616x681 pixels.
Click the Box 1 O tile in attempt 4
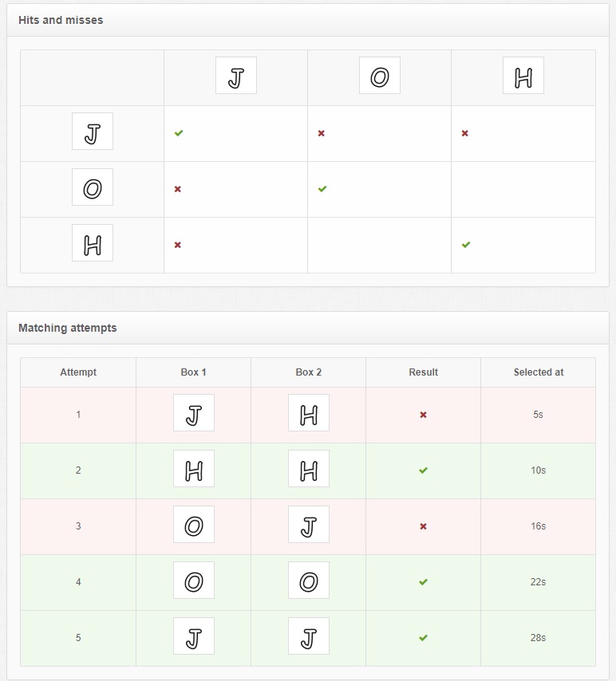point(193,581)
